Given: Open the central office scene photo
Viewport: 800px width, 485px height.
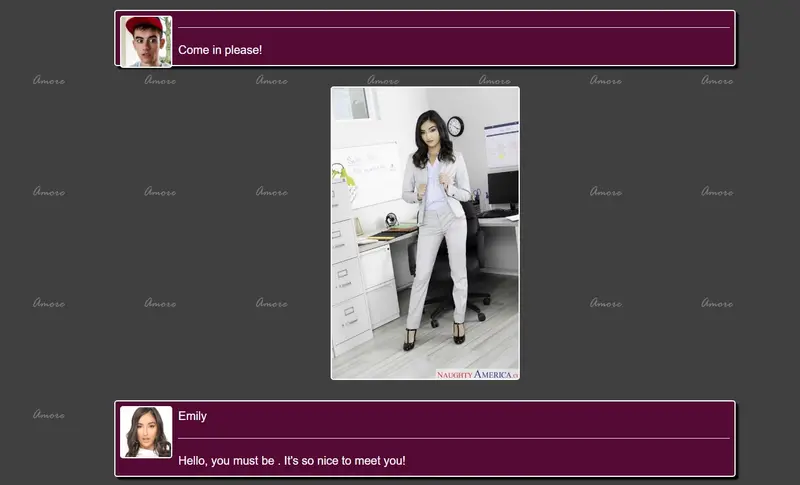Looking at the screenshot, I should 425,233.
